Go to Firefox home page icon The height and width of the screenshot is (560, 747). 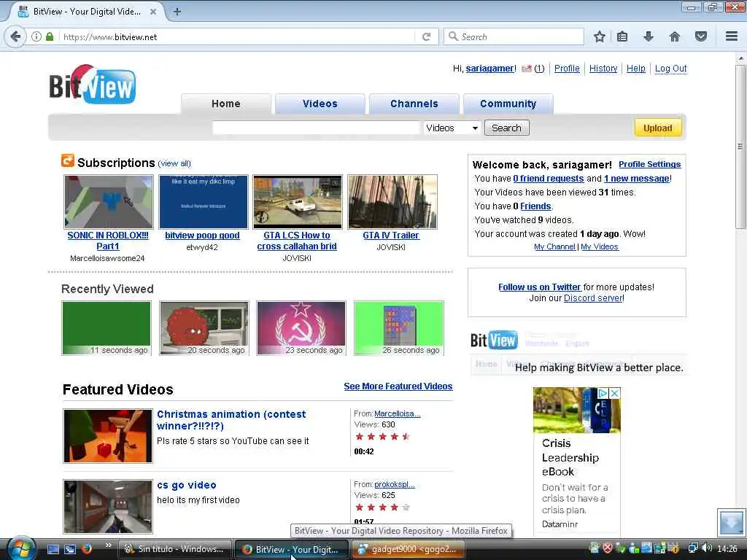tap(675, 36)
